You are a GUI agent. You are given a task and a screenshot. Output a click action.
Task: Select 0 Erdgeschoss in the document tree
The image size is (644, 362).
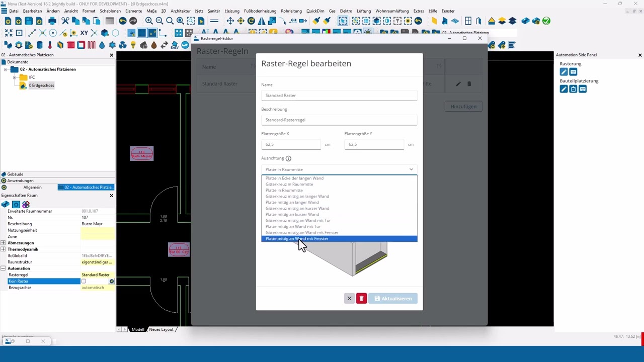[x=41, y=85]
